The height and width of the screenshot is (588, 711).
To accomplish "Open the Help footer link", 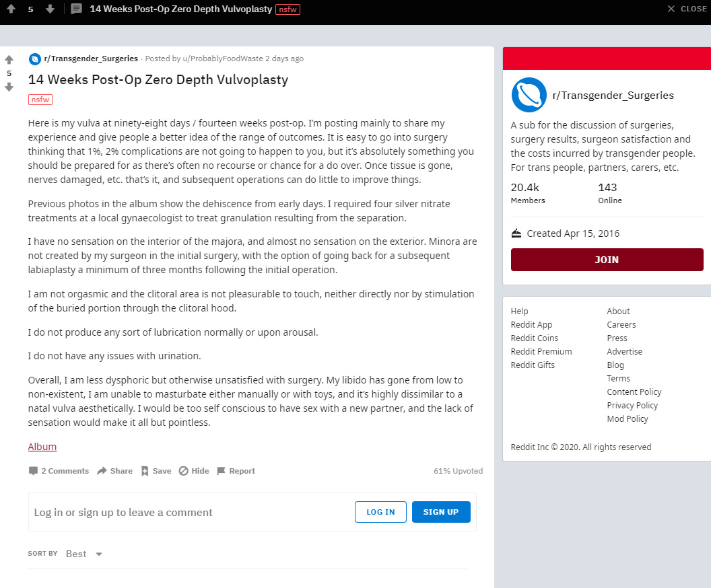I will point(519,311).
